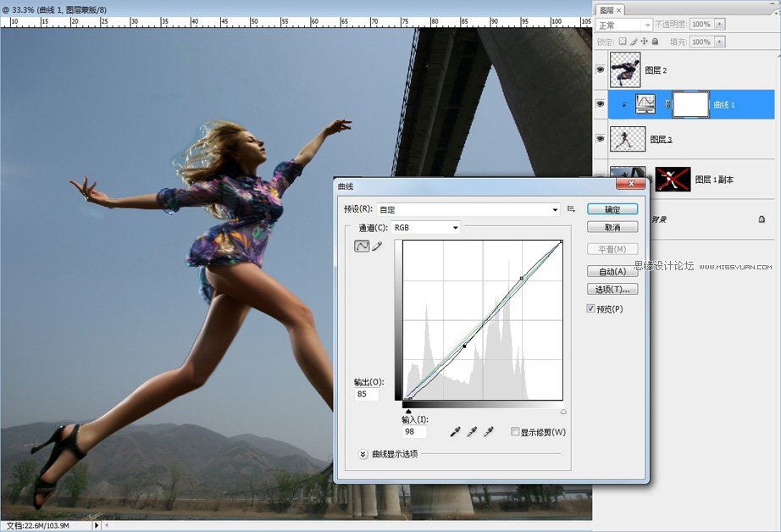Viewport: 781px width, 532px height.
Task: Select the 图层 1 副本 disabled mask thumbnail
Action: (673, 180)
